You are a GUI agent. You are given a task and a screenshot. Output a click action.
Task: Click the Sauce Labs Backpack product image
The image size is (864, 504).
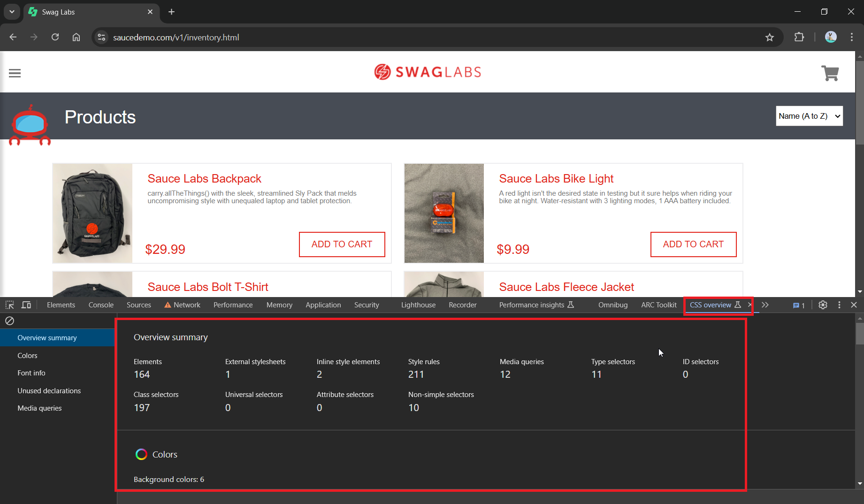click(92, 213)
